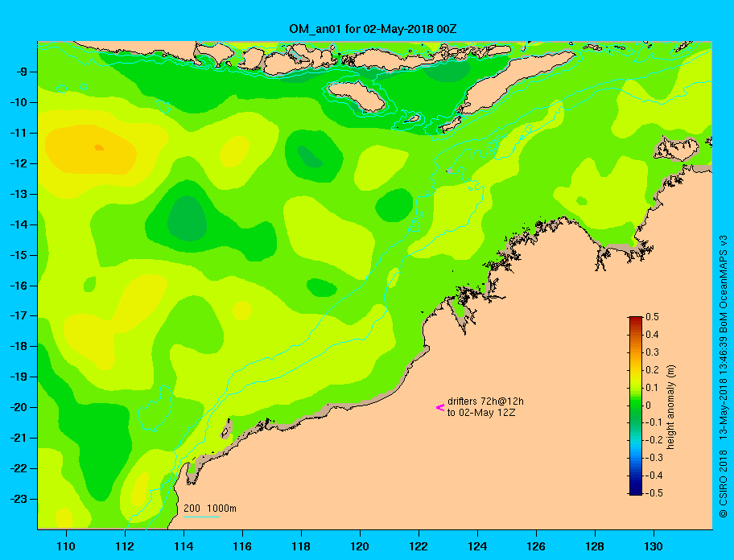Viewport: 734px width, 560px height.
Task: Click longitude label "112"
Action: coord(125,546)
